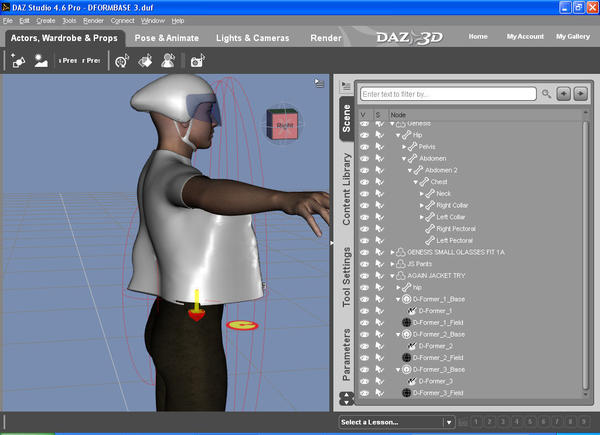Toggle visibility eye for Abdomen 2 node
Image resolution: width=600 pixels, height=435 pixels.
pyautogui.click(x=364, y=170)
